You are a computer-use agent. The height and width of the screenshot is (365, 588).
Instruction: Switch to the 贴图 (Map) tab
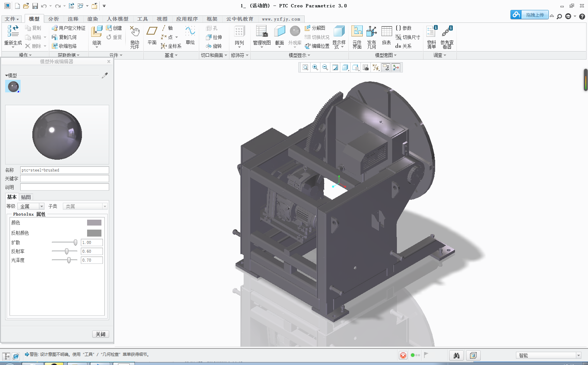point(26,197)
